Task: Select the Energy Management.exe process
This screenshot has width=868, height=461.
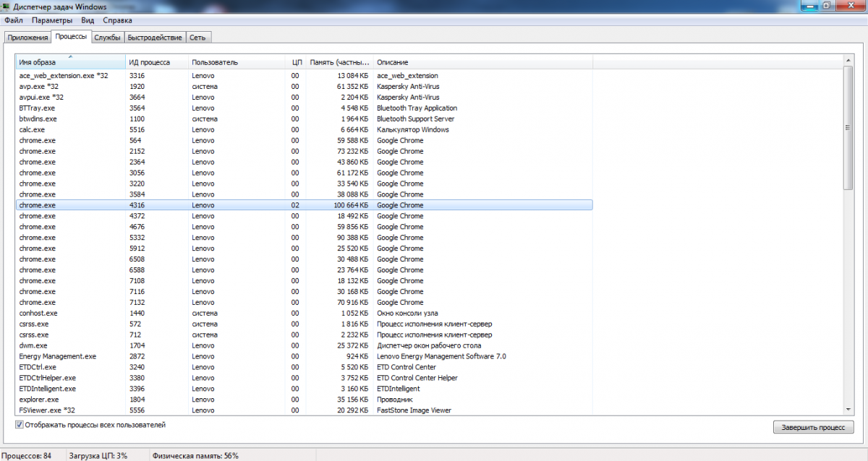Action: (304, 356)
